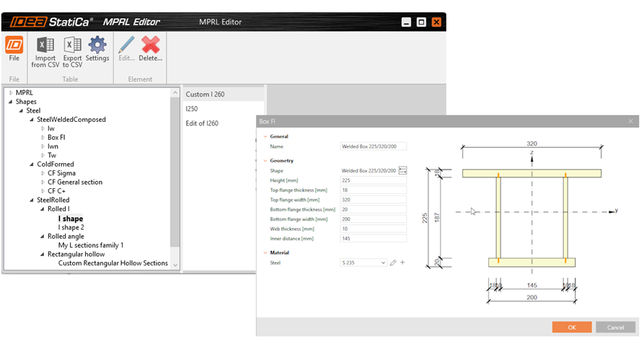
Task: Expand the Box Fl tree node
Action: tap(43, 137)
